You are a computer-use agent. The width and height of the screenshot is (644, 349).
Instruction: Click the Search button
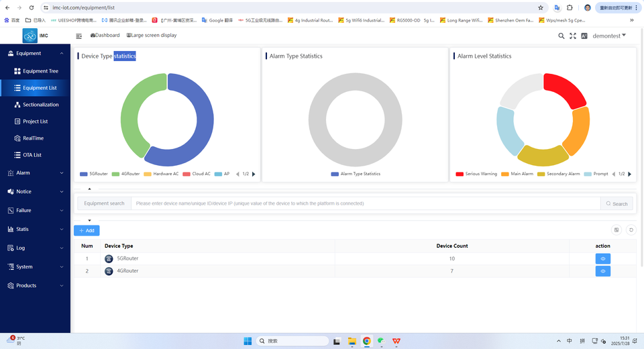(x=617, y=203)
